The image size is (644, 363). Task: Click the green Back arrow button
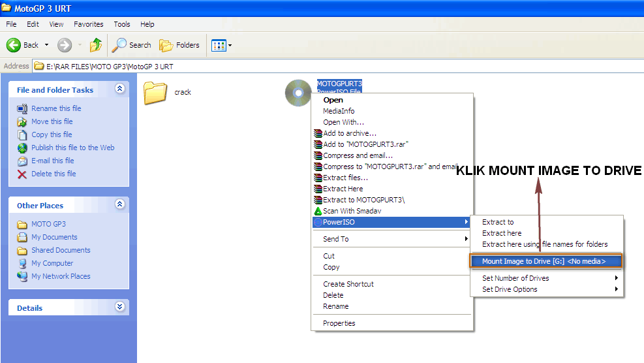[14, 45]
